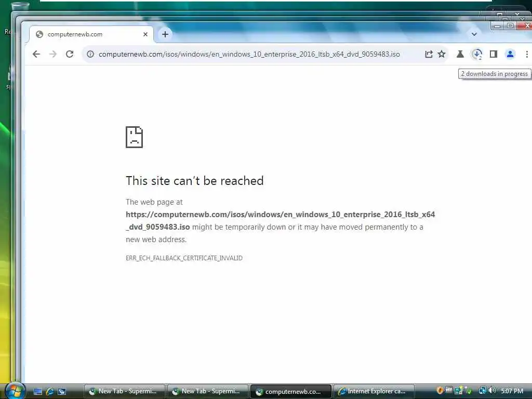
Task: Close the computernewb.com tab
Action: pyautogui.click(x=145, y=34)
